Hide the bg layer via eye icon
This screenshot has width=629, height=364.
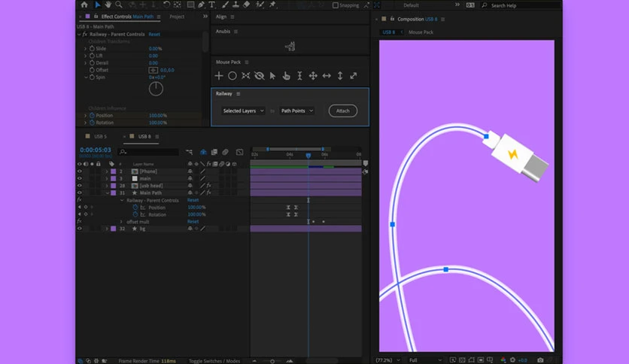pyautogui.click(x=80, y=229)
